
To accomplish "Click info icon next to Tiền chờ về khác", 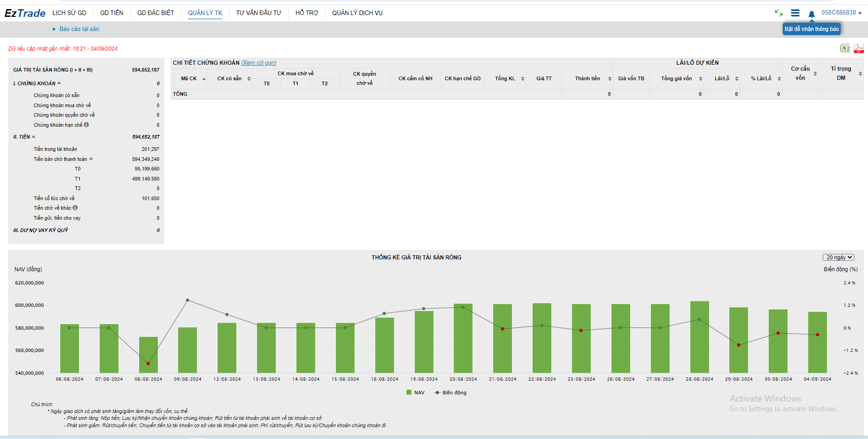I will tap(75, 207).
